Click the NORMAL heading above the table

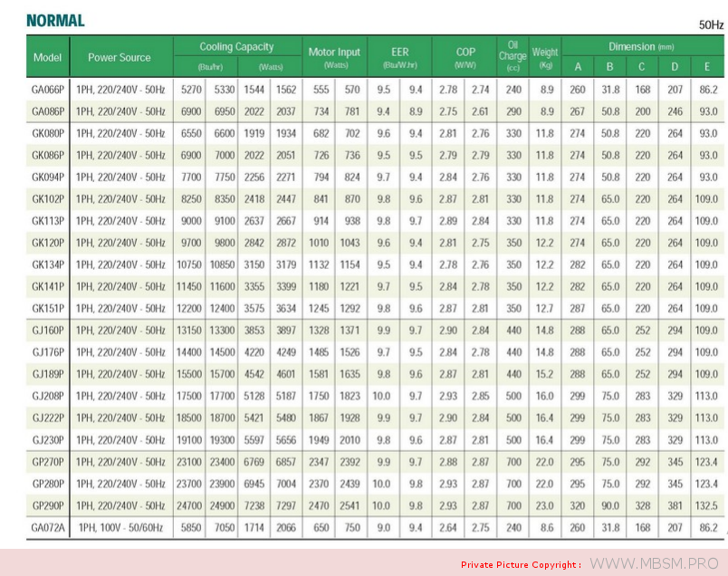[x=55, y=21]
